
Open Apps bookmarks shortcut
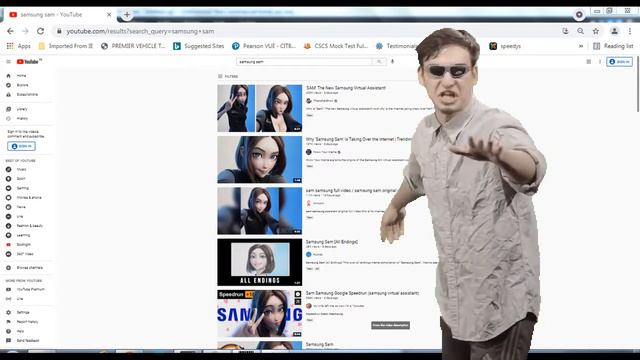[x=19, y=46]
